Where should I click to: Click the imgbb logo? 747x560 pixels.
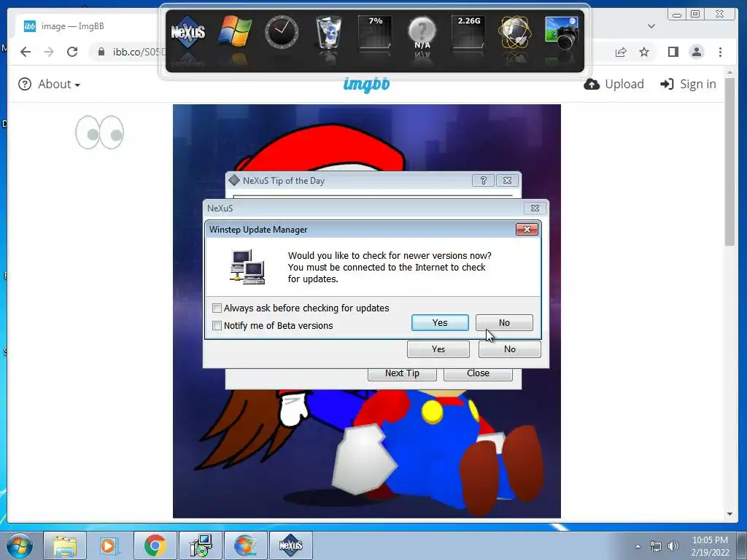pyautogui.click(x=366, y=85)
